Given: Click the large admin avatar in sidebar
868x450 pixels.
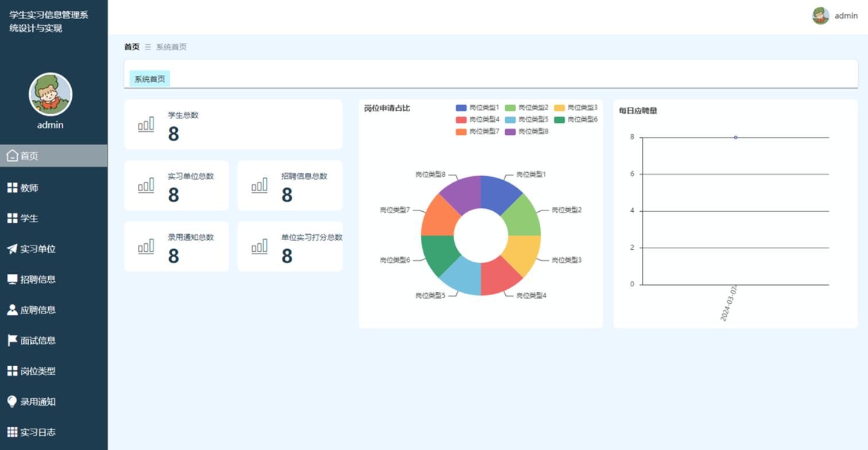Looking at the screenshot, I should click(x=51, y=94).
